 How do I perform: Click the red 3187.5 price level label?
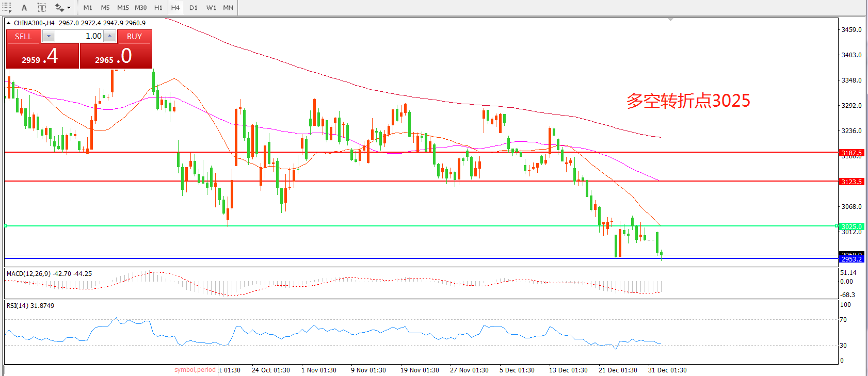[851, 153]
